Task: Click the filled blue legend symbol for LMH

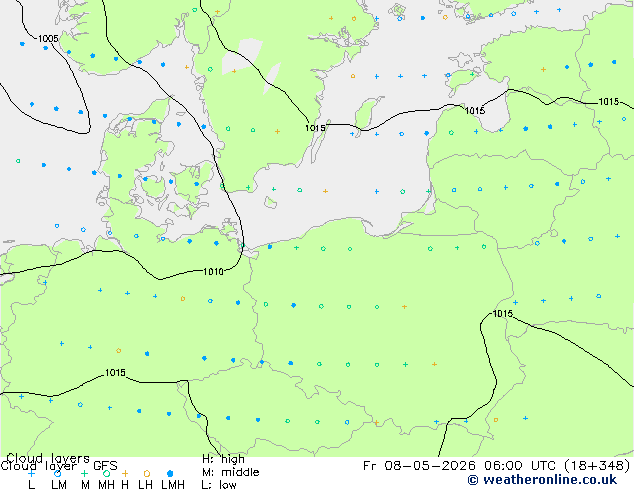Action: [170, 473]
